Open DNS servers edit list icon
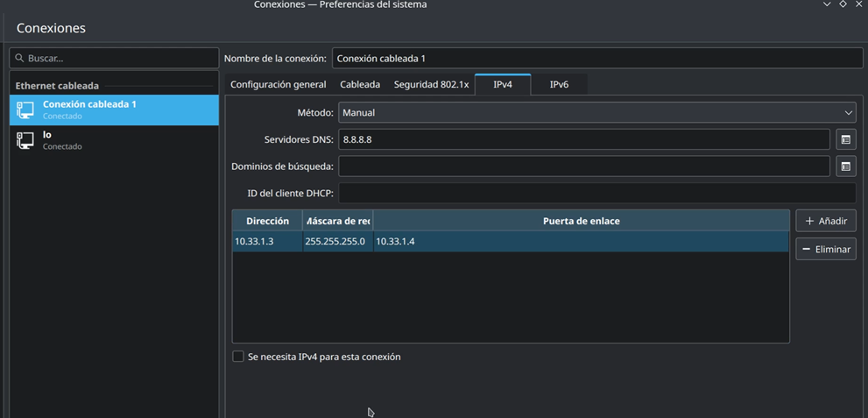Screen dimensions: 868x418 tap(845, 139)
